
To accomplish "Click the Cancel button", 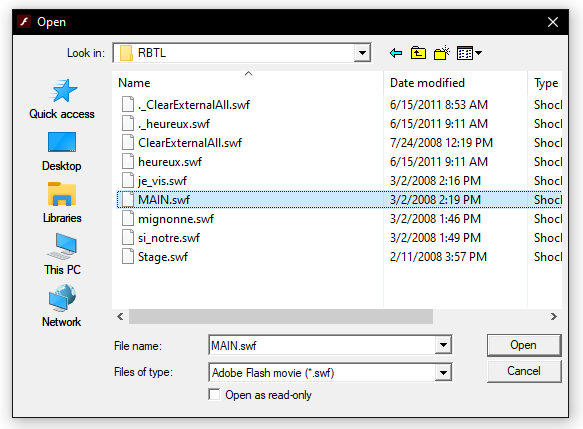I will (x=524, y=371).
